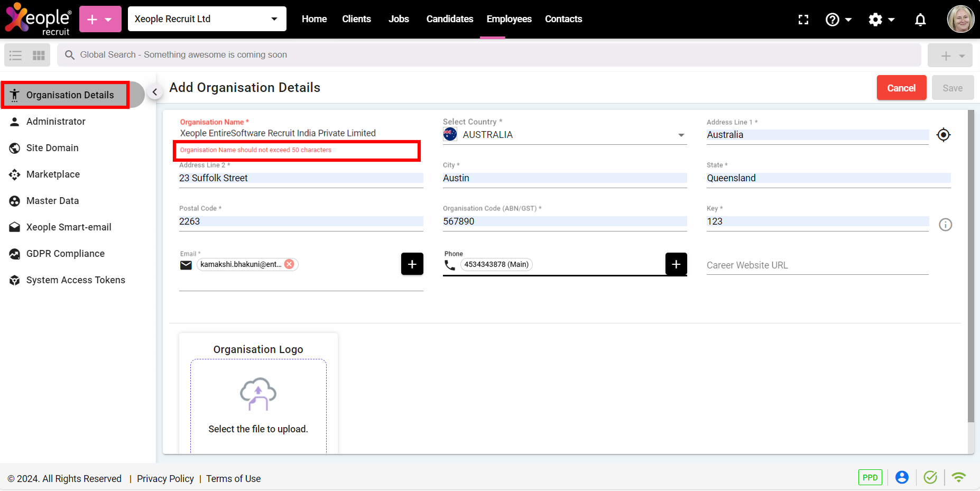The height and width of the screenshot is (491, 980).
Task: Expand the Select Country dropdown
Action: point(565,135)
